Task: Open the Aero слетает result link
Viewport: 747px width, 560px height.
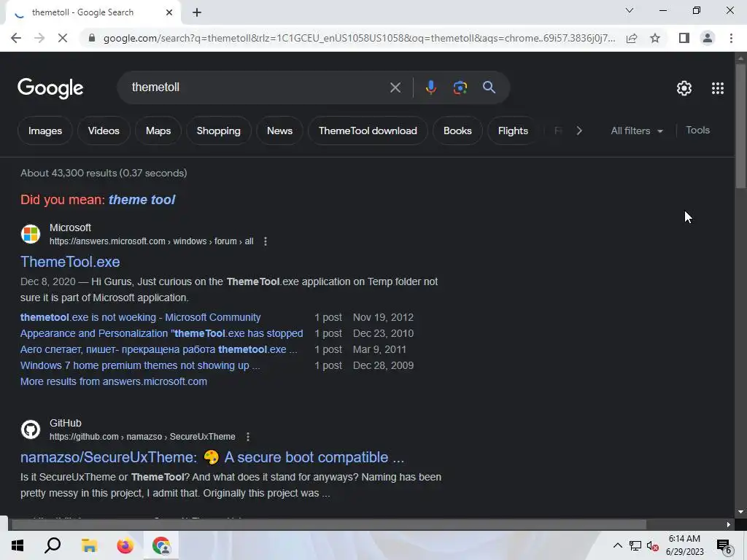Action: click(158, 349)
